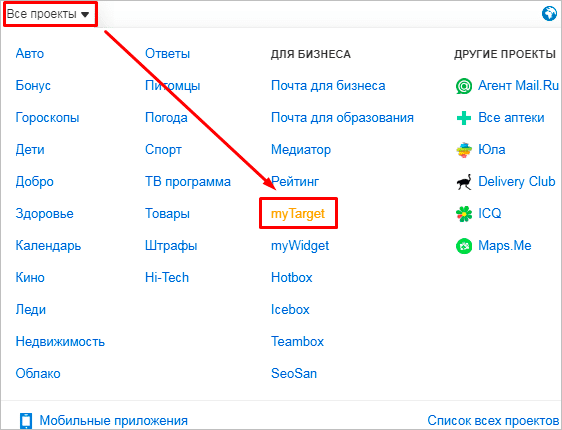
Task: Open the Hi-Tech project
Action: 167,278
